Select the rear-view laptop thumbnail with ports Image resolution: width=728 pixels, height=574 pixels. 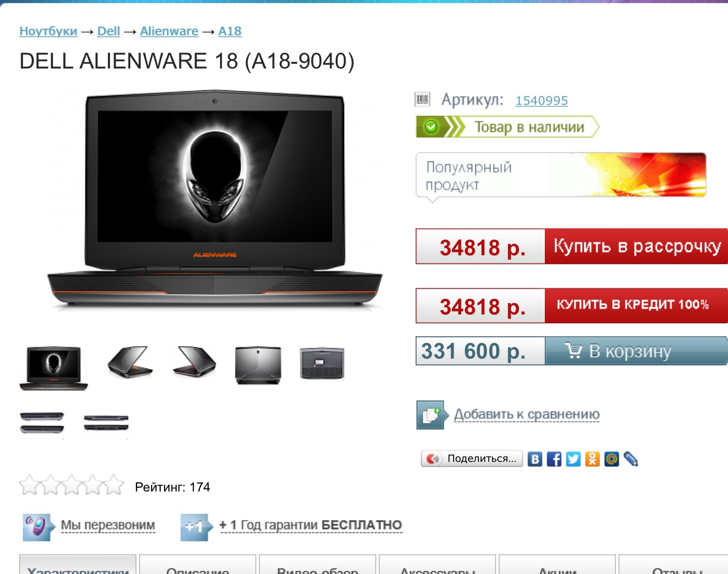coord(322,363)
